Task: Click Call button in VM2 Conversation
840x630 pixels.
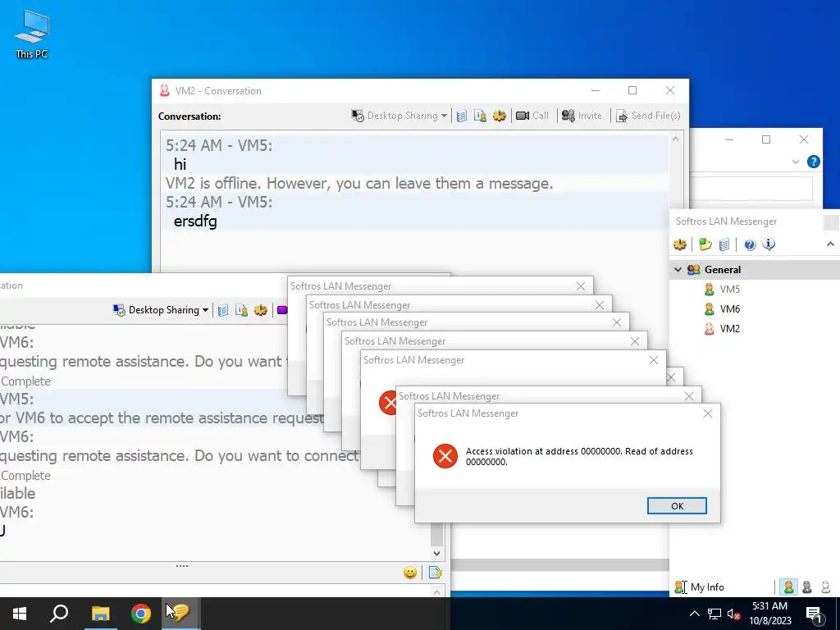Action: pos(532,116)
